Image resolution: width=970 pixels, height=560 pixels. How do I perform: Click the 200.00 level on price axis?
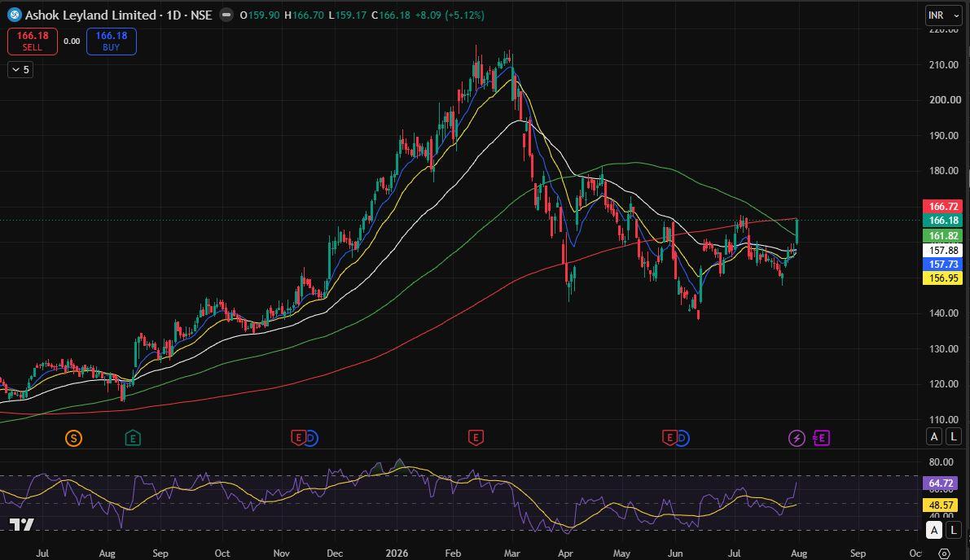click(944, 100)
